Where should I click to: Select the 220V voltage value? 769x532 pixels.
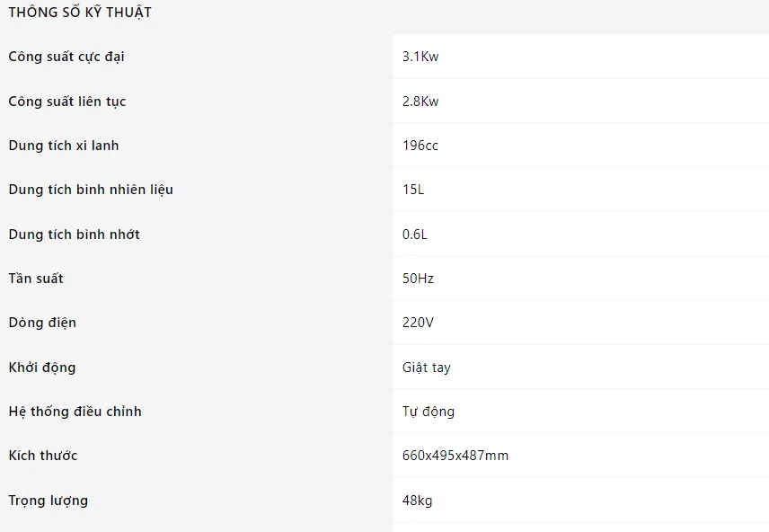(418, 323)
